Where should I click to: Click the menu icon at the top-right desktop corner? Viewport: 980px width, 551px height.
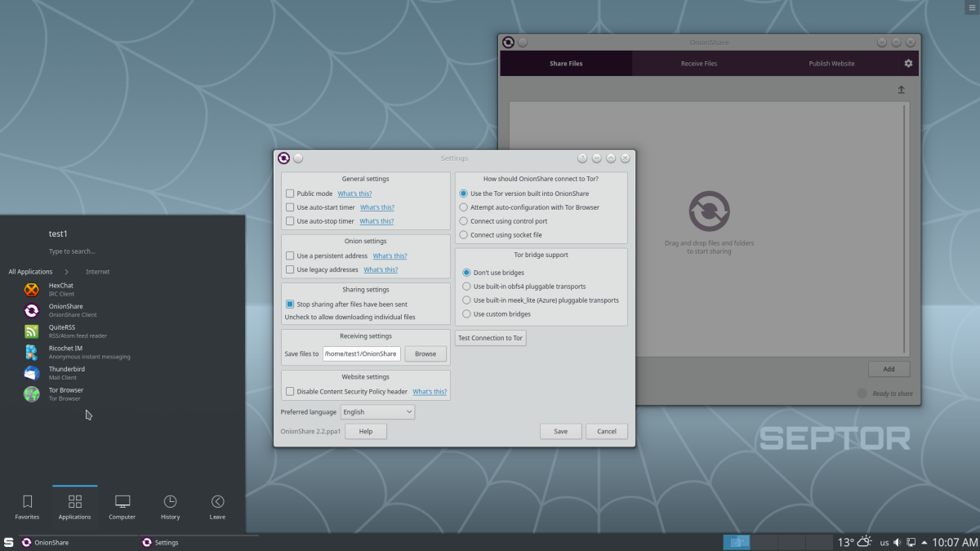pos(970,7)
